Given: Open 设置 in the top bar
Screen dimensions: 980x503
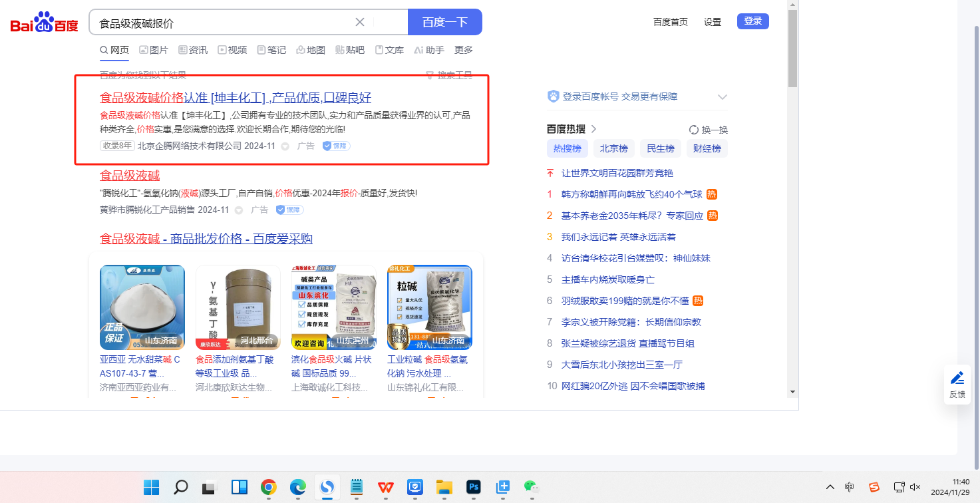Looking at the screenshot, I should [713, 22].
